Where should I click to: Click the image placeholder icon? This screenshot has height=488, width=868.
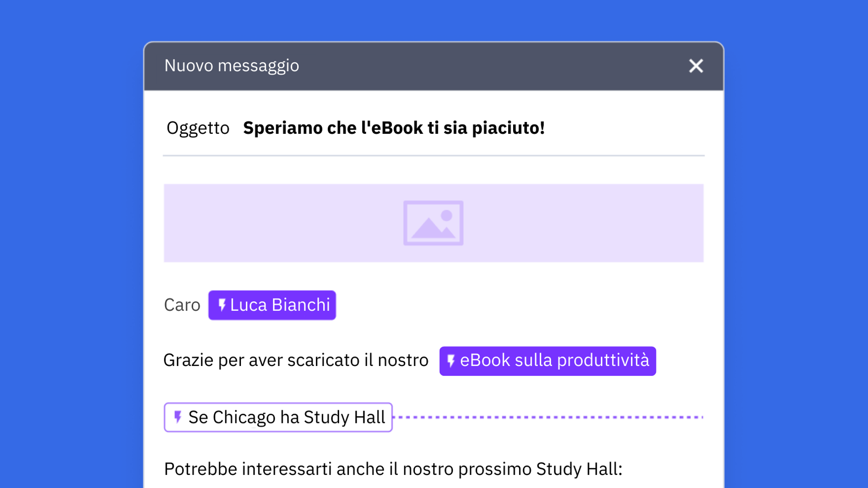click(433, 223)
